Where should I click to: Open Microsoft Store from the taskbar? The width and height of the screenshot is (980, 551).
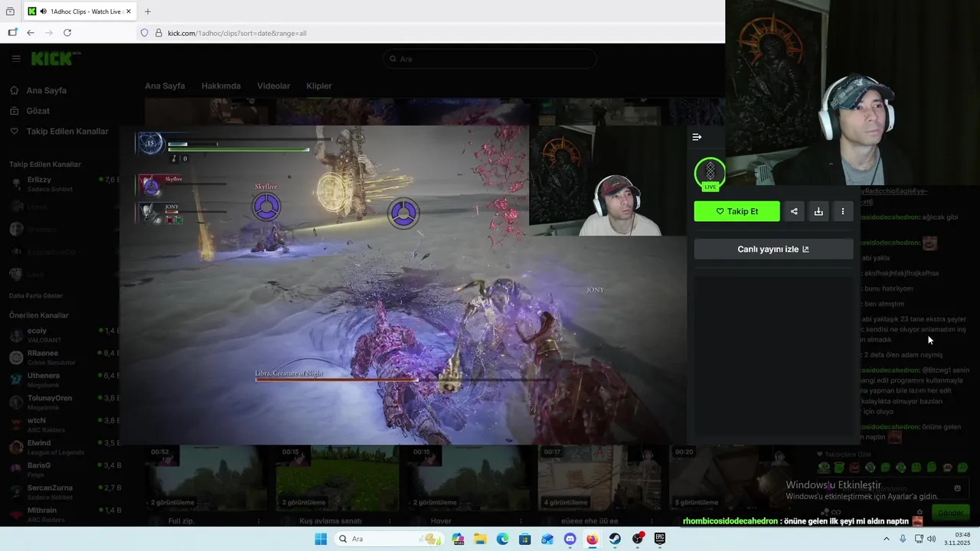tap(524, 539)
